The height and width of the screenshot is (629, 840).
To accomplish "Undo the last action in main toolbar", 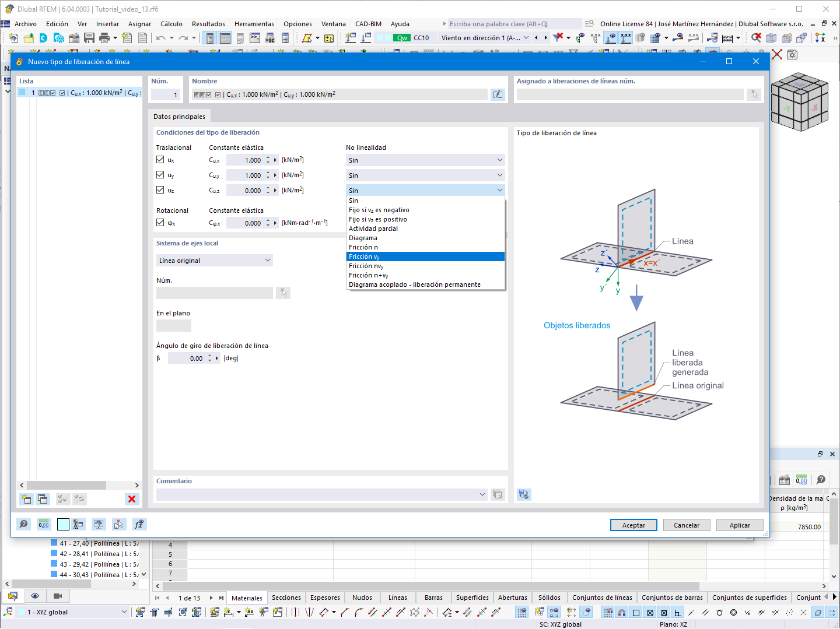I will (x=160, y=38).
